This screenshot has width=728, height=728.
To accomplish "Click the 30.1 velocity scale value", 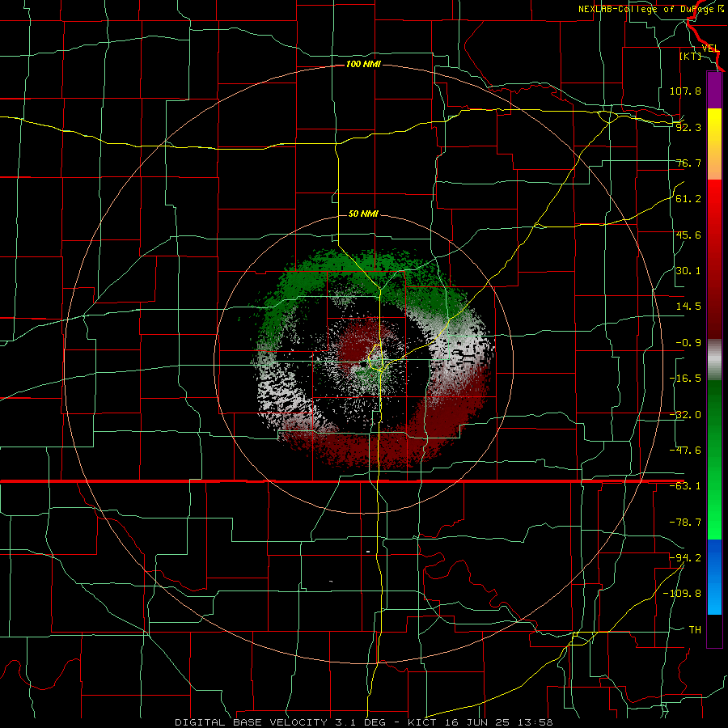I will (x=688, y=271).
